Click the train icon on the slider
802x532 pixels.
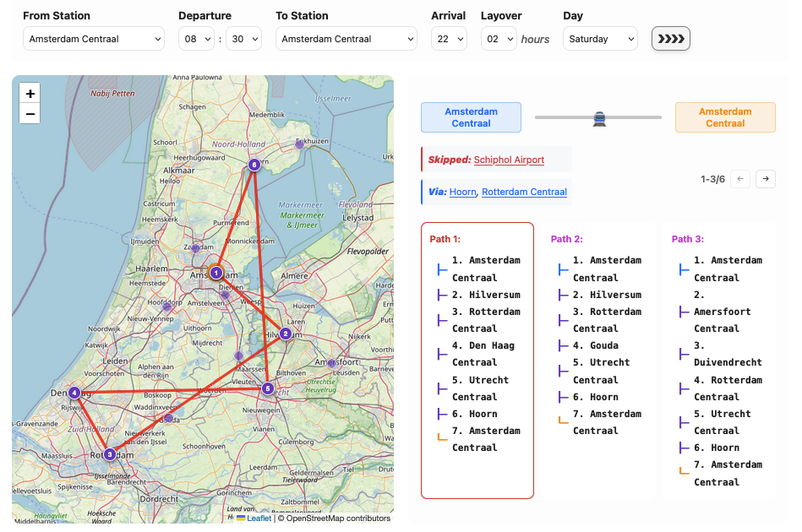(599, 118)
